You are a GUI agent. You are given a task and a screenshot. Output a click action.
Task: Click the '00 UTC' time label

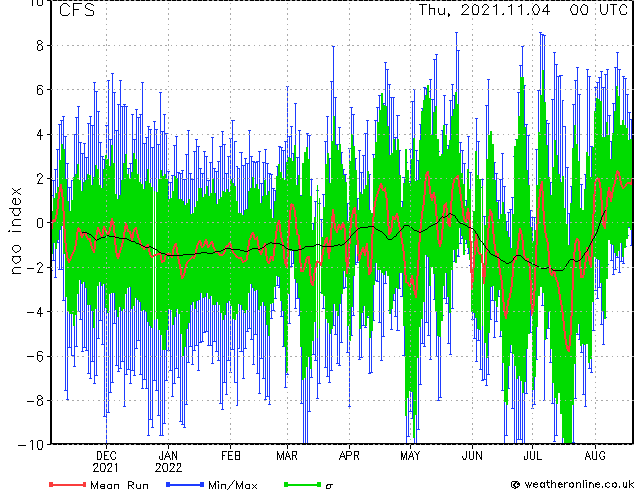[x=599, y=10]
